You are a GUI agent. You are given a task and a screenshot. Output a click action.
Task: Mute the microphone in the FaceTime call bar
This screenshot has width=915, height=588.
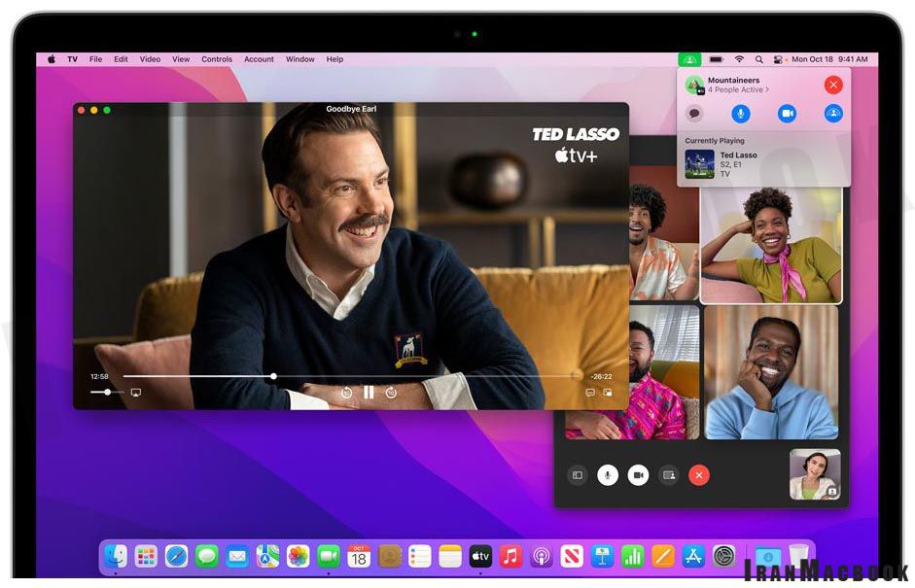[606, 475]
